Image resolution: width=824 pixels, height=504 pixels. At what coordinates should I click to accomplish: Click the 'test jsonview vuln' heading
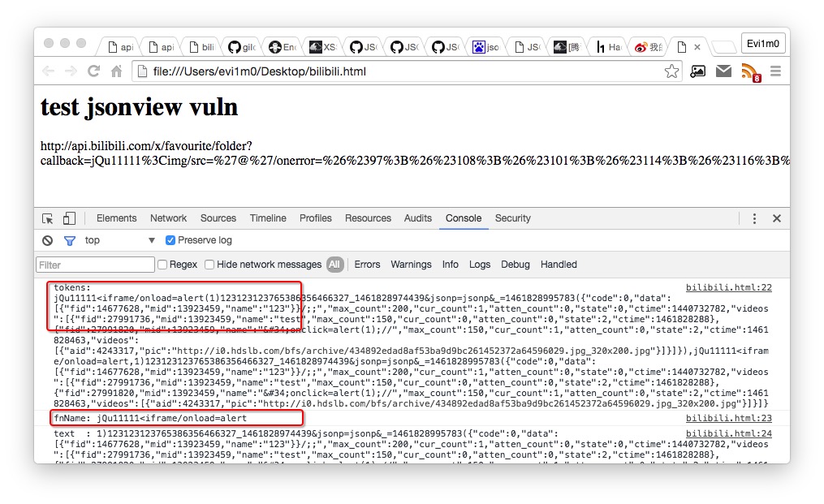[140, 107]
